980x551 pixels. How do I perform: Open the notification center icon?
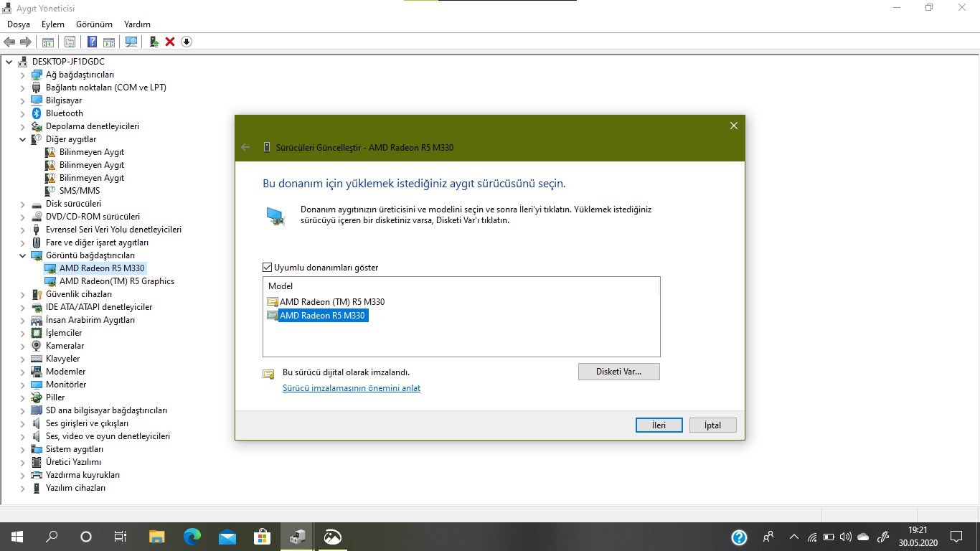(956, 537)
